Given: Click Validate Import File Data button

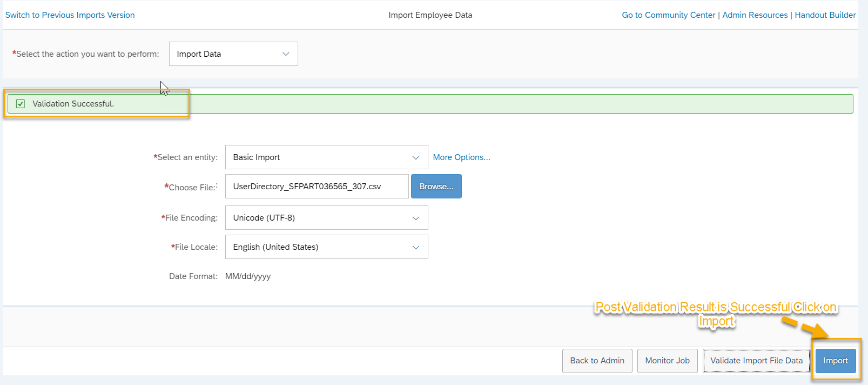Looking at the screenshot, I should click(756, 361).
